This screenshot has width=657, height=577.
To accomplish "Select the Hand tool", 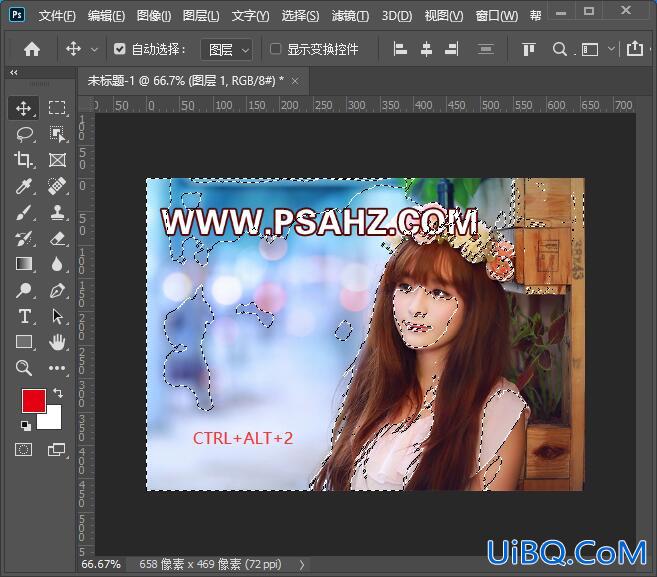I will tap(57, 342).
